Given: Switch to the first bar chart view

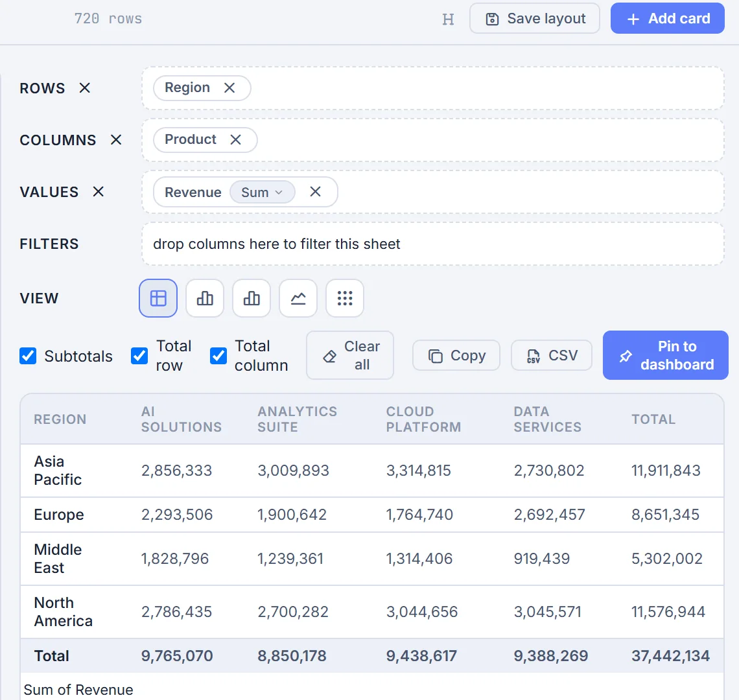Looking at the screenshot, I should 205,298.
